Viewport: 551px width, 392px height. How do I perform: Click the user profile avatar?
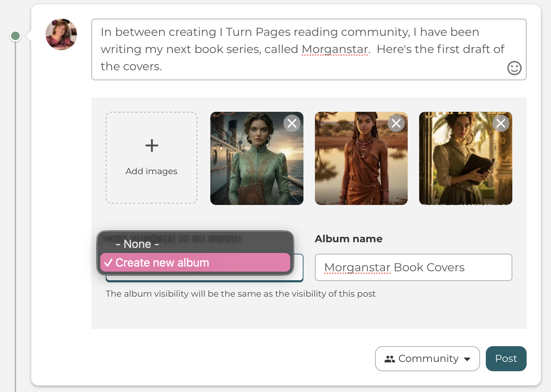click(x=61, y=34)
